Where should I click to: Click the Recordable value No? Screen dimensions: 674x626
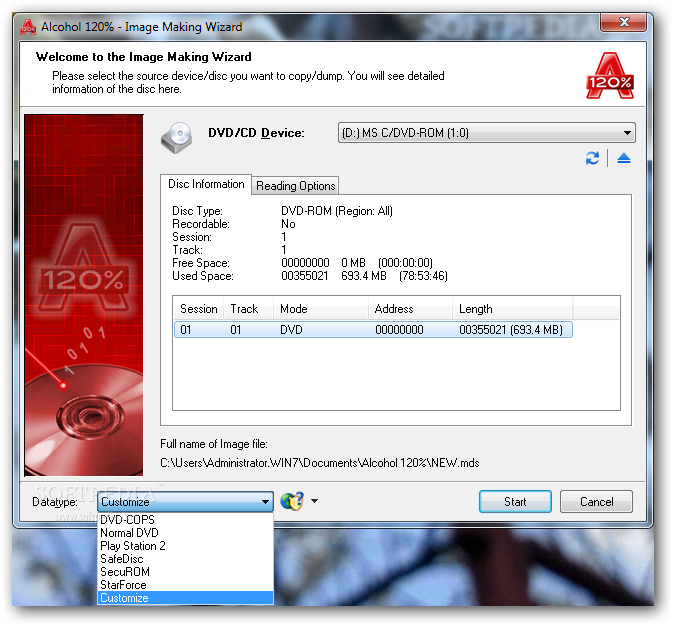click(x=288, y=224)
